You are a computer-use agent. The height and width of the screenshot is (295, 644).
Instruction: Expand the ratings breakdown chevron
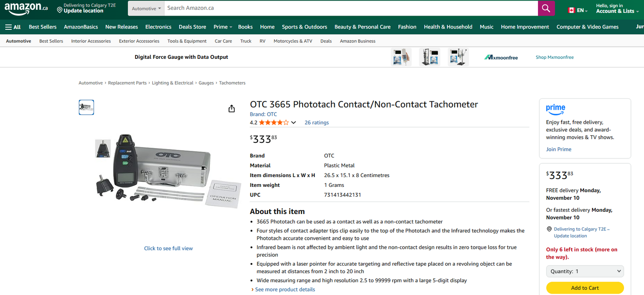(x=293, y=122)
